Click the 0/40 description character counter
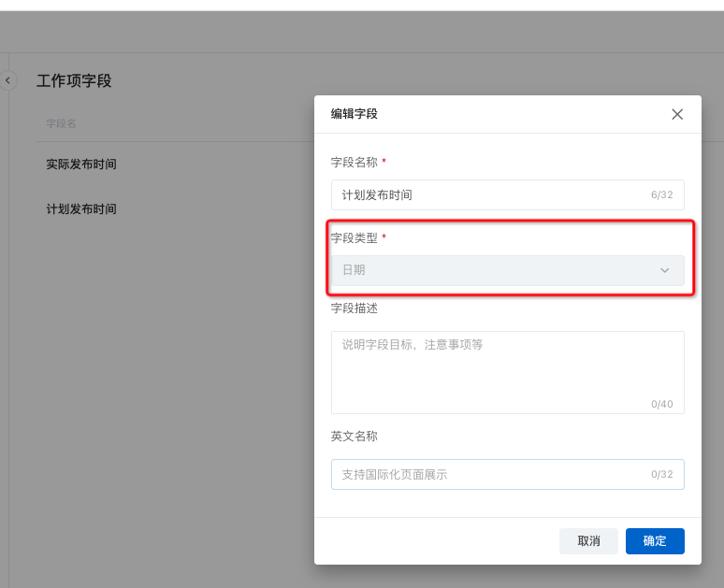Viewport: 724px width, 588px height. click(661, 405)
